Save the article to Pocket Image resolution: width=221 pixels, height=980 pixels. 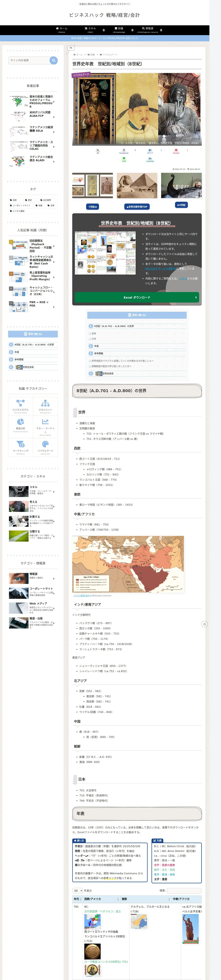(176, 151)
